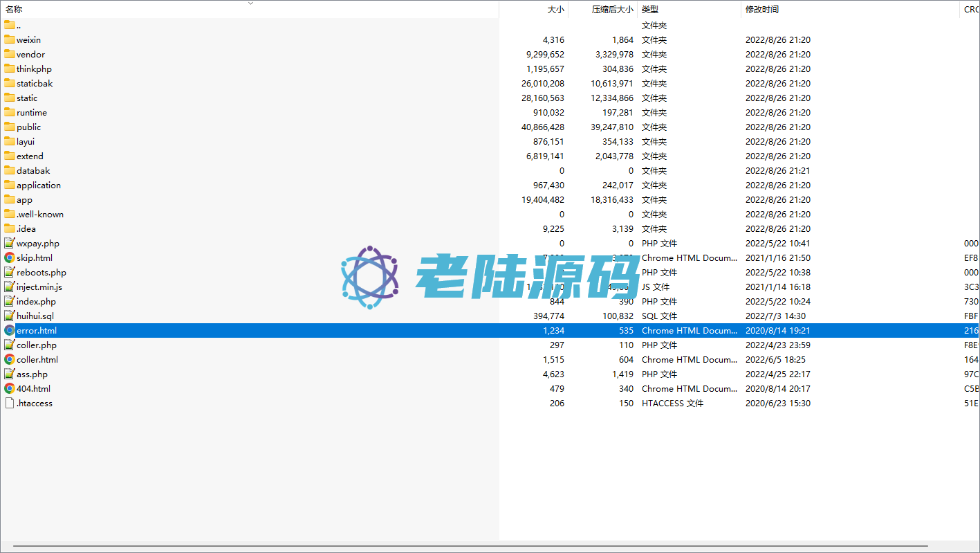980x553 pixels.
Task: Click the weixin folder icon
Action: [10, 39]
